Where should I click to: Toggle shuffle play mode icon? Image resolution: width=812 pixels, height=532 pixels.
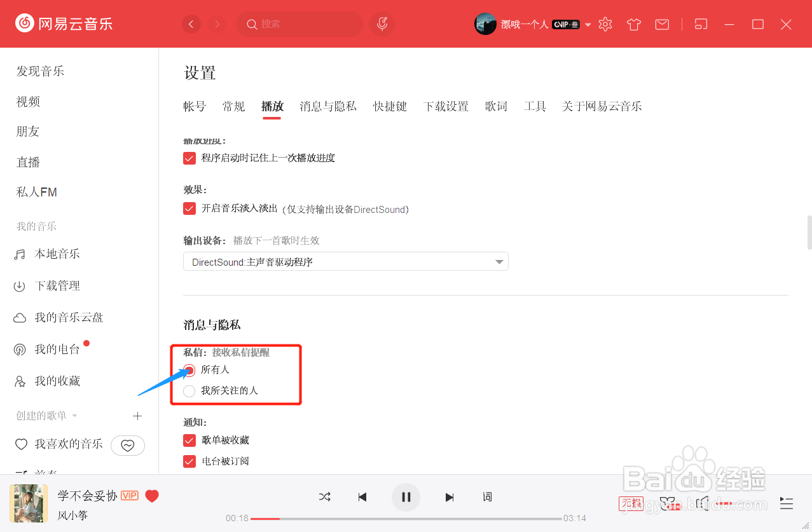(324, 497)
